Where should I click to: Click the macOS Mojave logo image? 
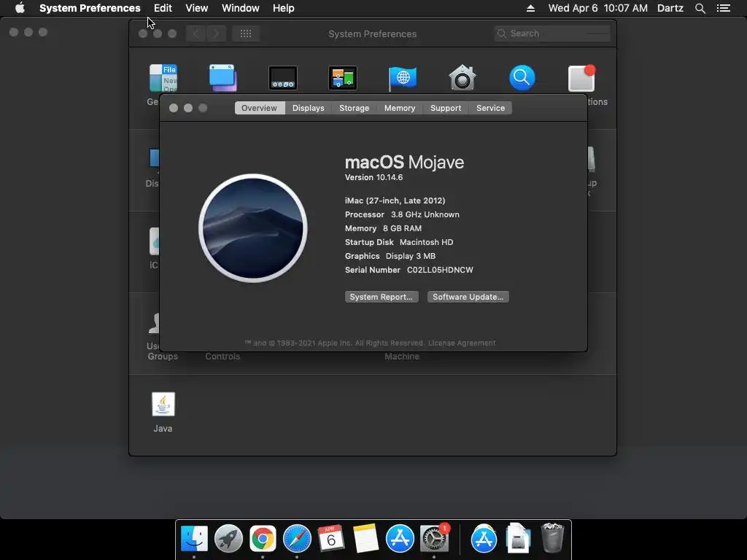click(253, 228)
